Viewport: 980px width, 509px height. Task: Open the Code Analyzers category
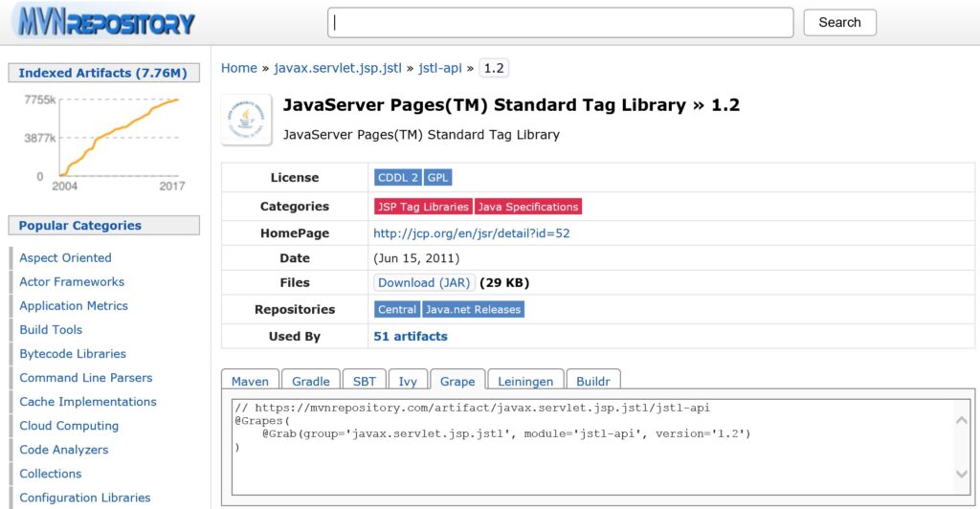pyautogui.click(x=64, y=450)
